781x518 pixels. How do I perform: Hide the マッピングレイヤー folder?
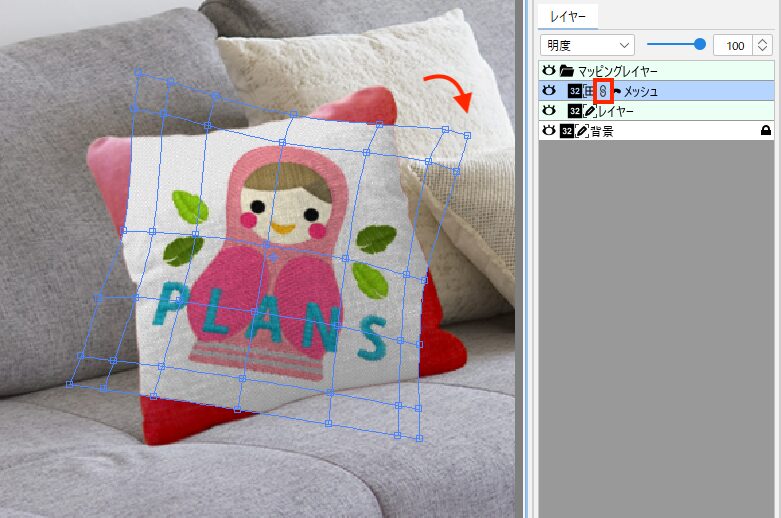548,70
